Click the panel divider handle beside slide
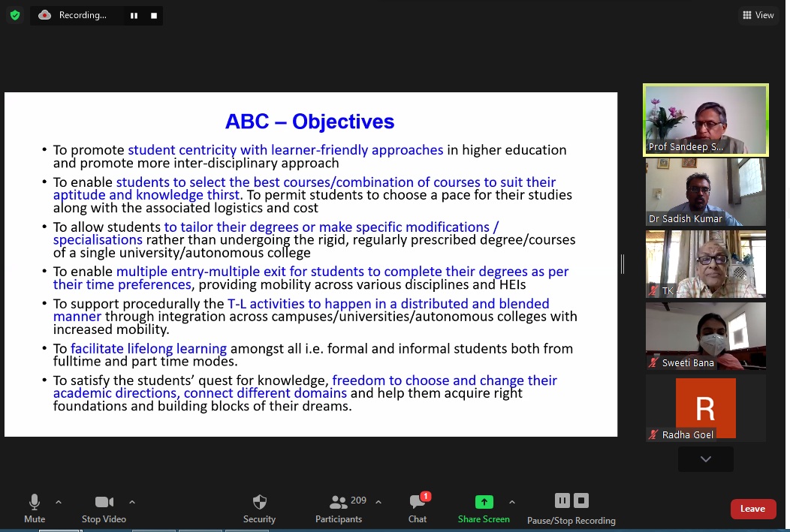The width and height of the screenshot is (790, 532). tap(623, 263)
